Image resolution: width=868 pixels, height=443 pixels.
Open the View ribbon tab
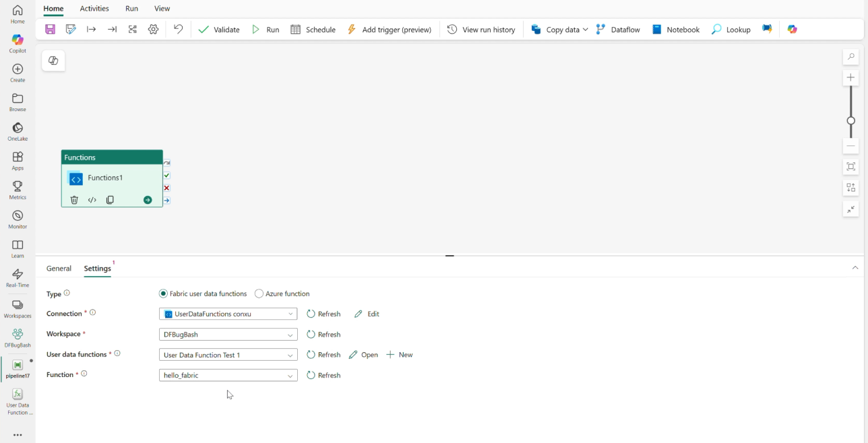pyautogui.click(x=162, y=9)
